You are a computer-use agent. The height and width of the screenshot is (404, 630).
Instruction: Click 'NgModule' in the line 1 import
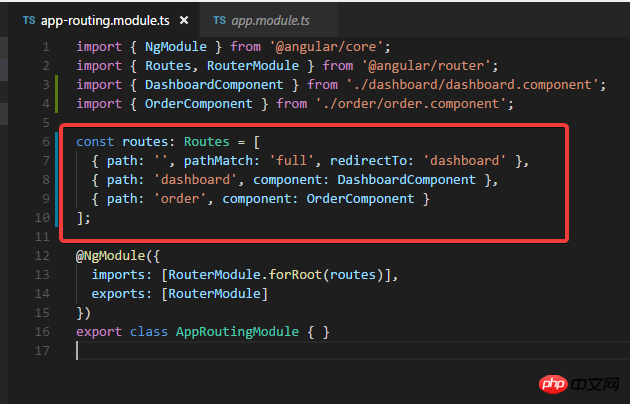click(176, 47)
